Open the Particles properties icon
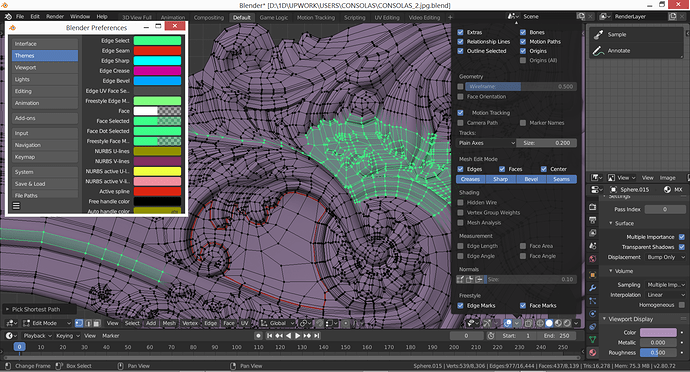690x372 pixels. tap(593, 301)
